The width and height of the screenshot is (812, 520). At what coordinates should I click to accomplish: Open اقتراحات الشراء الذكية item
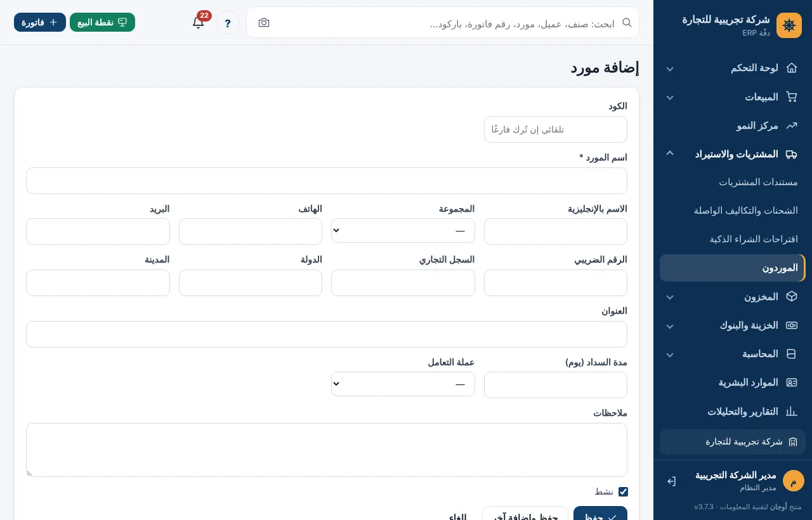click(733, 239)
